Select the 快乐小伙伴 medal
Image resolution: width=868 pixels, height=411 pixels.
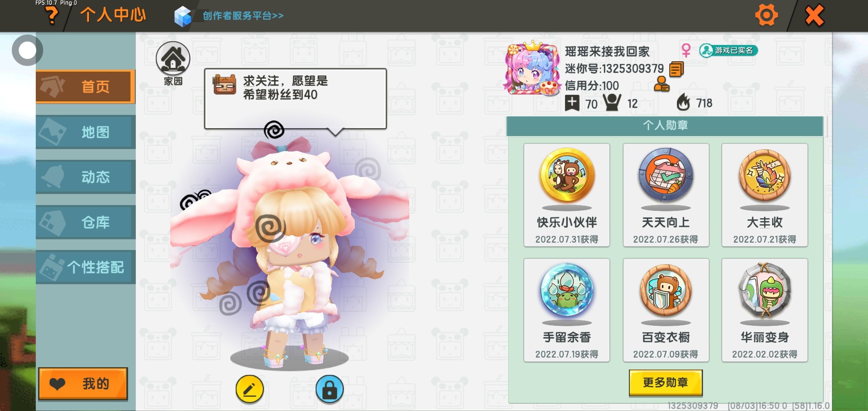click(x=566, y=195)
